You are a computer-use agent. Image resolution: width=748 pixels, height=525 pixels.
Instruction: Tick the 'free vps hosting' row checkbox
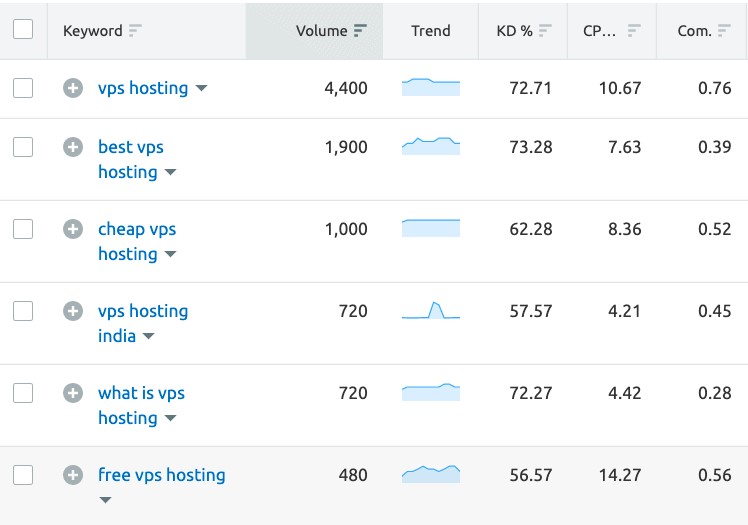tap(23, 475)
